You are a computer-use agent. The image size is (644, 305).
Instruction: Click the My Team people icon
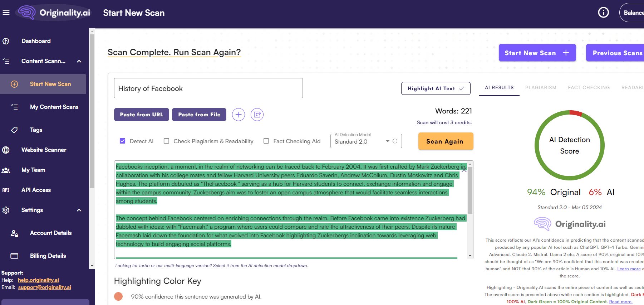6,170
